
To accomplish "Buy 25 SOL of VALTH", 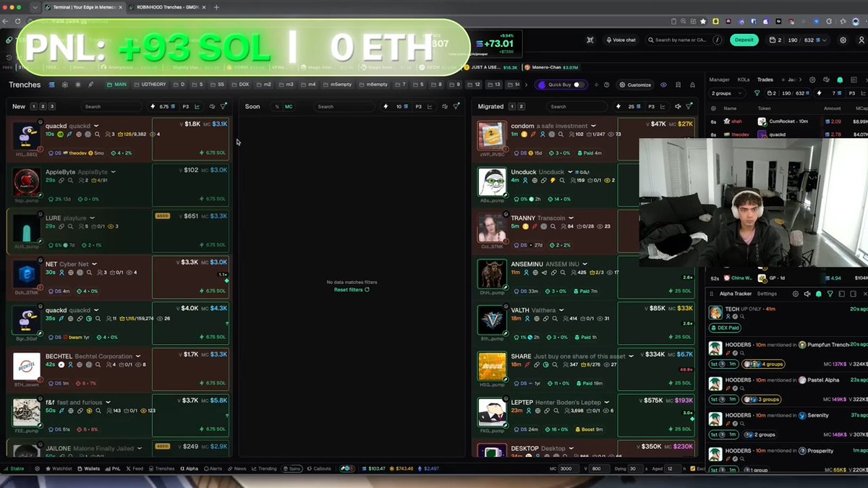I will [x=681, y=337].
